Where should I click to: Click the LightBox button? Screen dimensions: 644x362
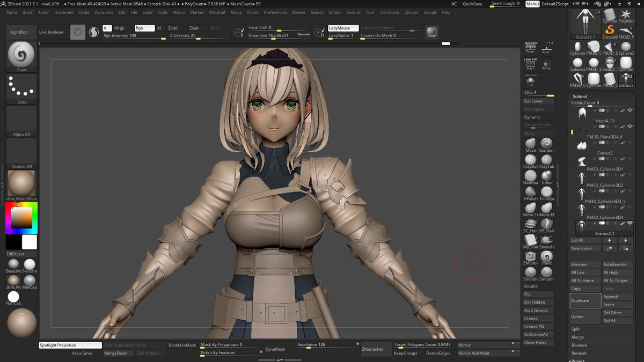coord(22,32)
